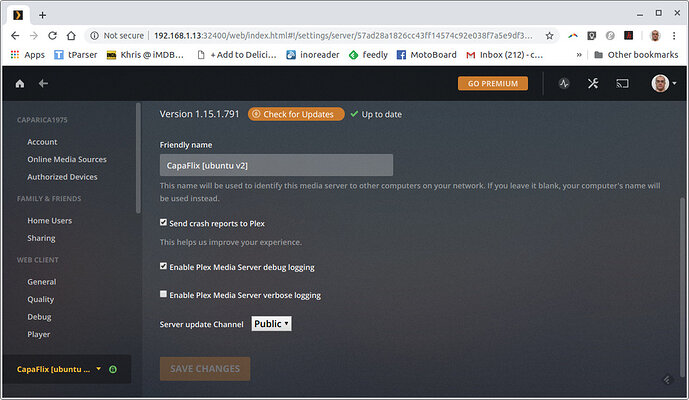The image size is (689, 400).
Task: Click the Plex back arrow icon
Action: pyautogui.click(x=43, y=84)
